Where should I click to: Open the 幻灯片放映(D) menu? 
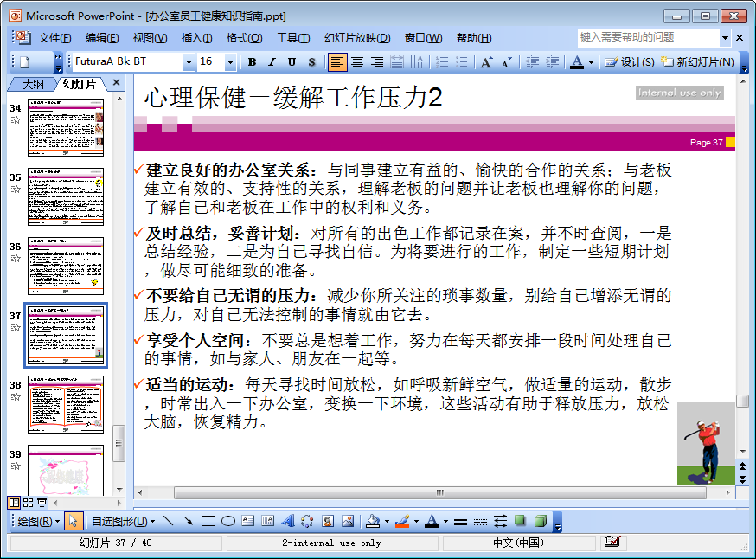[357, 37]
